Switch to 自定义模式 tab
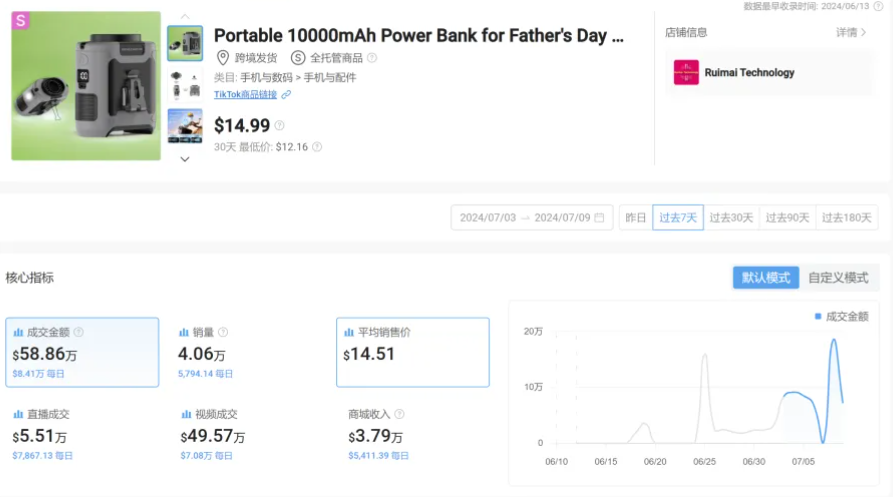The width and height of the screenshot is (893, 497). tap(838, 277)
